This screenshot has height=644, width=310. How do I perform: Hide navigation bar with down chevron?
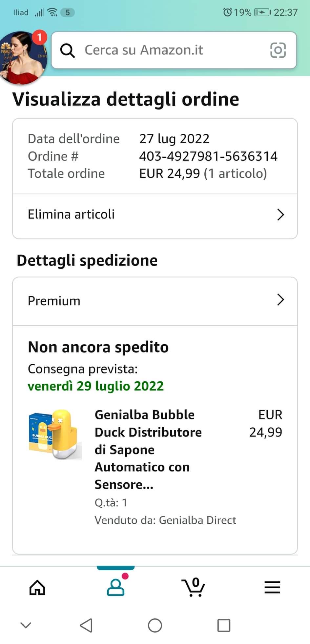[26, 625]
